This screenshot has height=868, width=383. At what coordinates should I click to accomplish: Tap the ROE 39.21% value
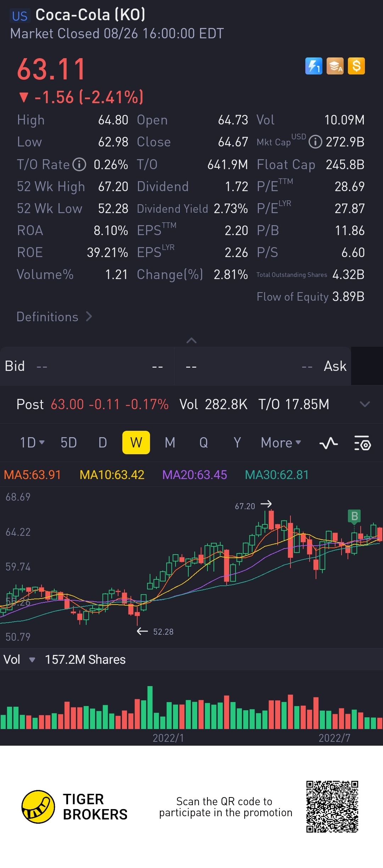click(107, 252)
